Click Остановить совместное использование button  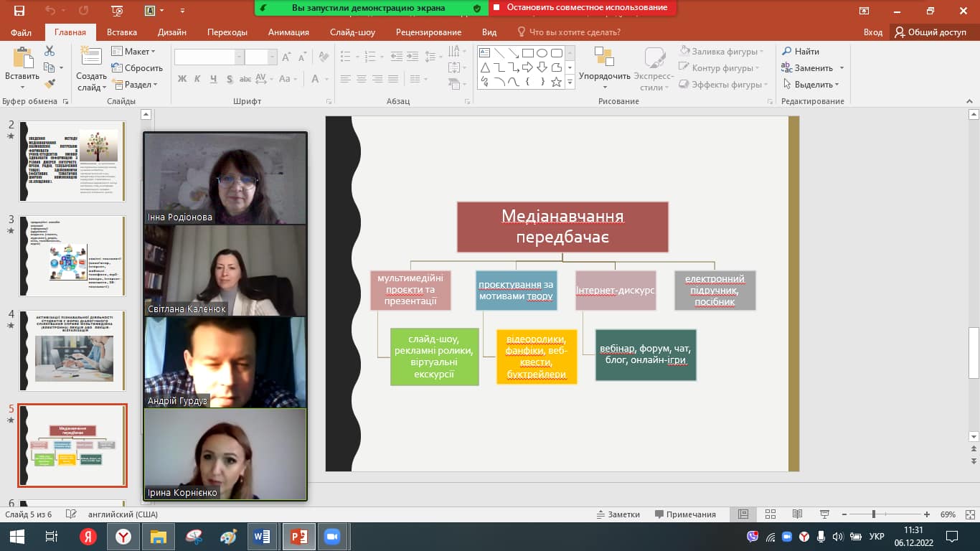(x=582, y=8)
